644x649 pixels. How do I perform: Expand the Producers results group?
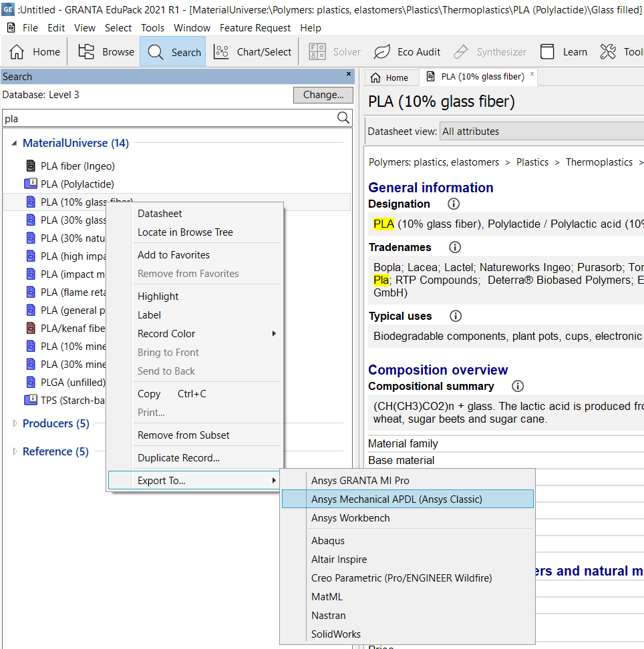pos(16,423)
